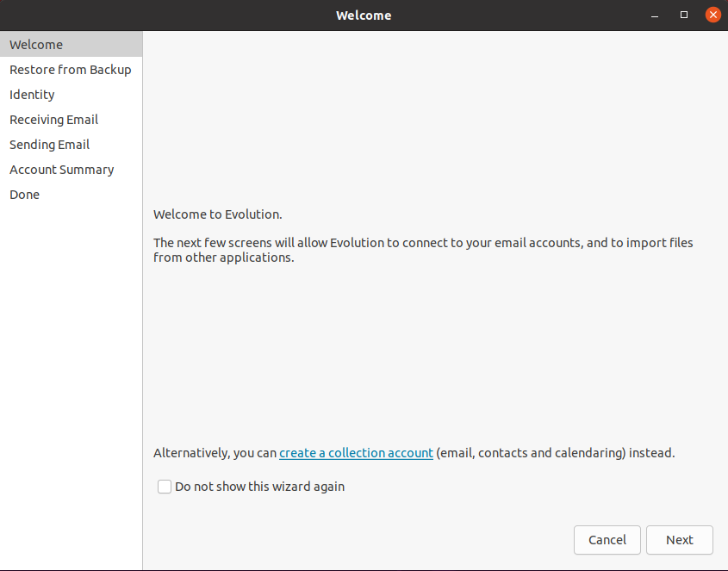
Task: Jump to the Receiving Email step
Action: (53, 120)
